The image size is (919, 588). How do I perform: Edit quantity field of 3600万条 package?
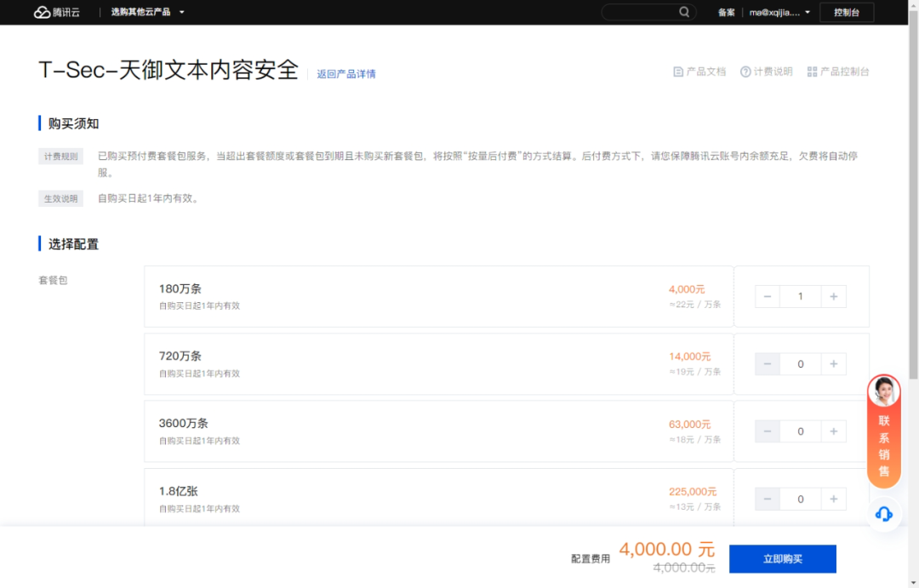tap(800, 431)
